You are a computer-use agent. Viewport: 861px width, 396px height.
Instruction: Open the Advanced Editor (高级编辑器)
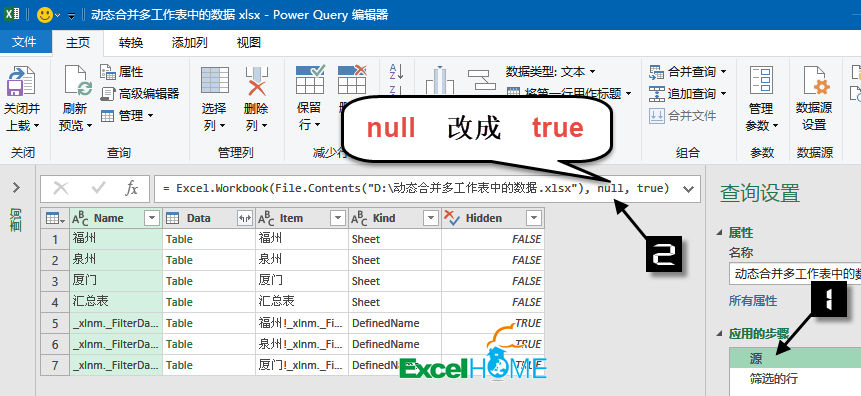(140, 94)
